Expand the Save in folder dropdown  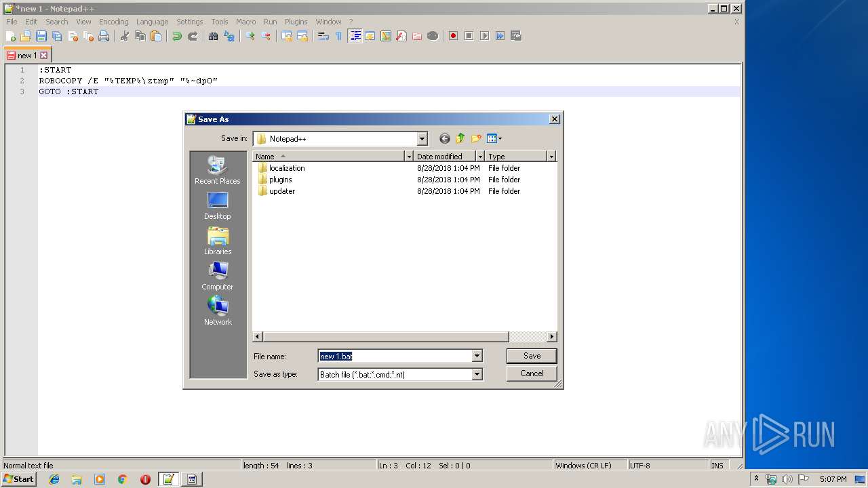[x=422, y=139]
